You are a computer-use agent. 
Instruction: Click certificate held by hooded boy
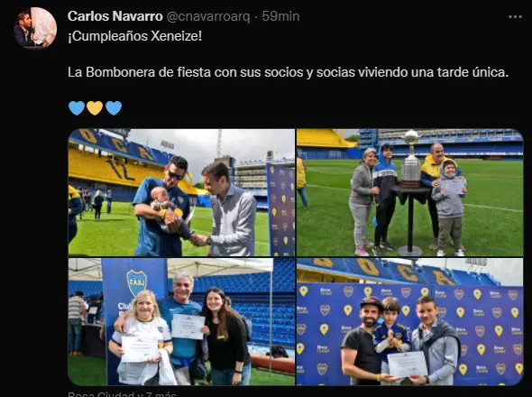click(454, 187)
